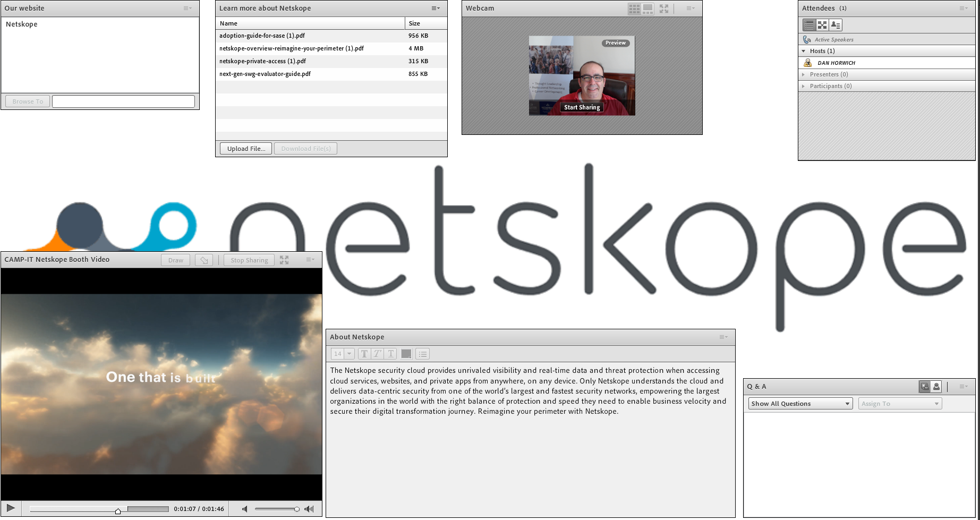Open the Show All Questions dropdown

[800, 404]
